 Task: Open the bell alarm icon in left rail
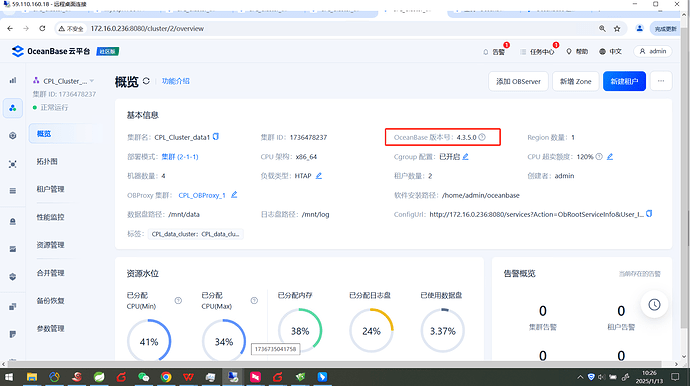[13, 221]
